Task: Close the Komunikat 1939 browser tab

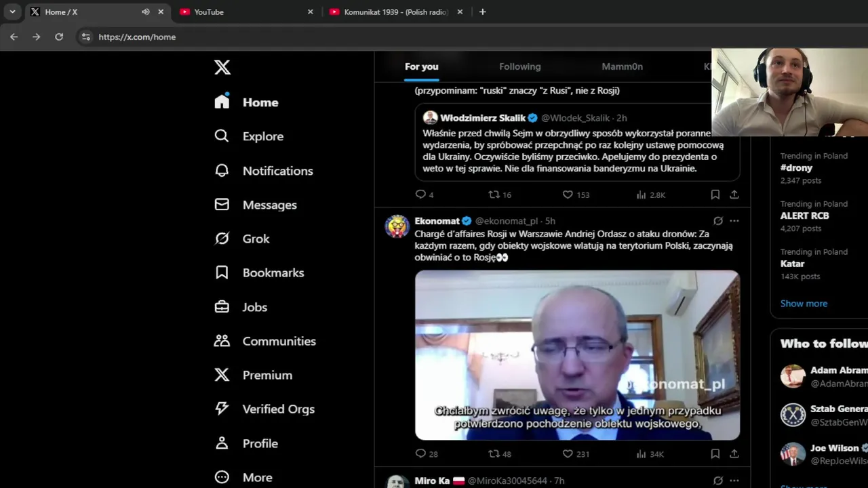Action: [x=460, y=12]
